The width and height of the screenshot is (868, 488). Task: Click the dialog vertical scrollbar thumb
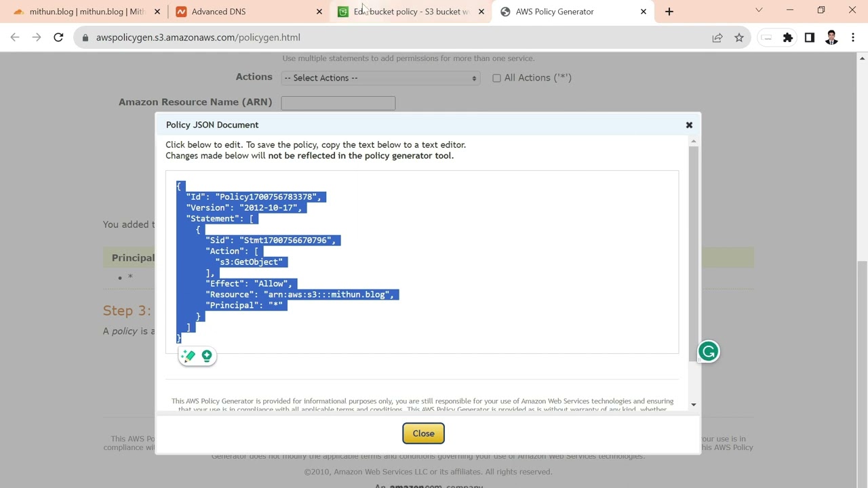click(693, 253)
